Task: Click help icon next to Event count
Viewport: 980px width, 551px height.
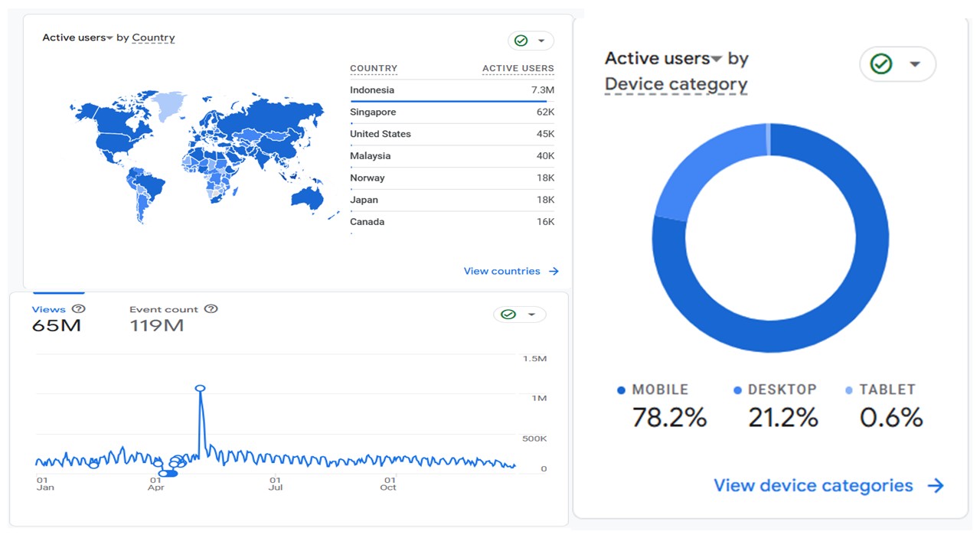Action: tap(211, 309)
